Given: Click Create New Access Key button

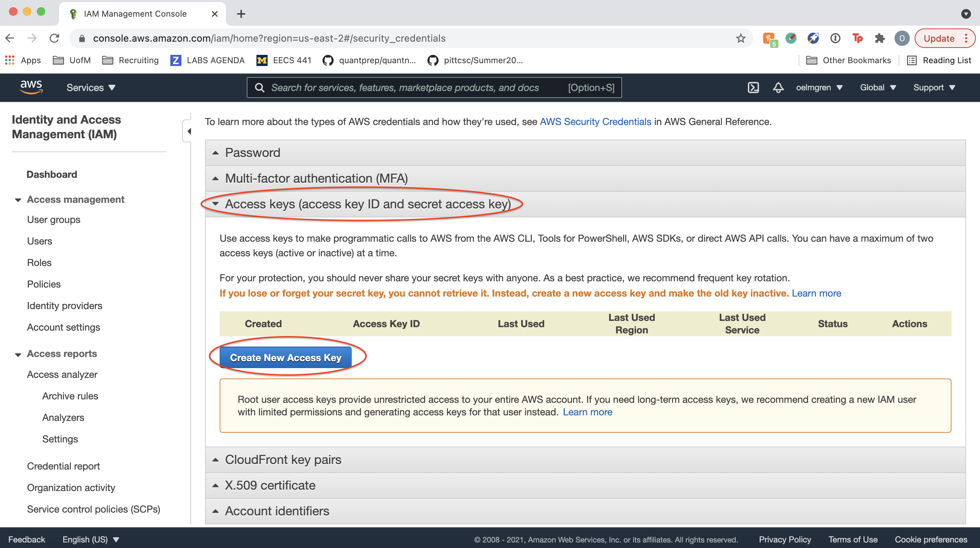Looking at the screenshot, I should pyautogui.click(x=285, y=357).
